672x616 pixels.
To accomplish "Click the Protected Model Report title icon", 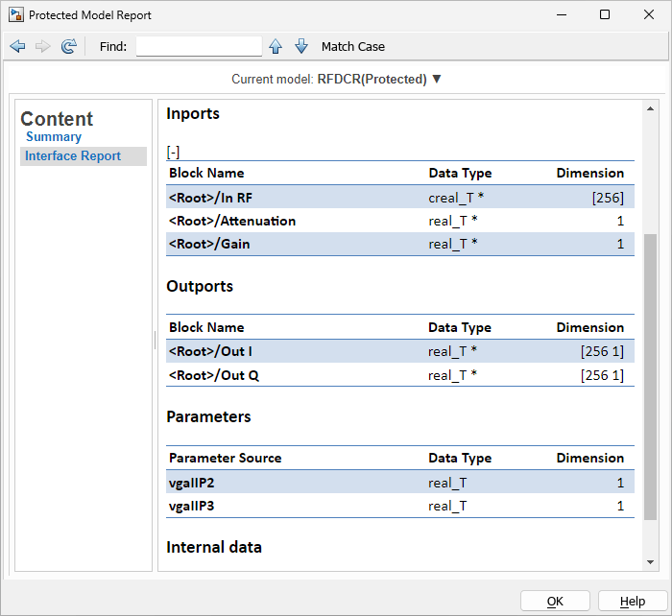I will click(x=16, y=15).
